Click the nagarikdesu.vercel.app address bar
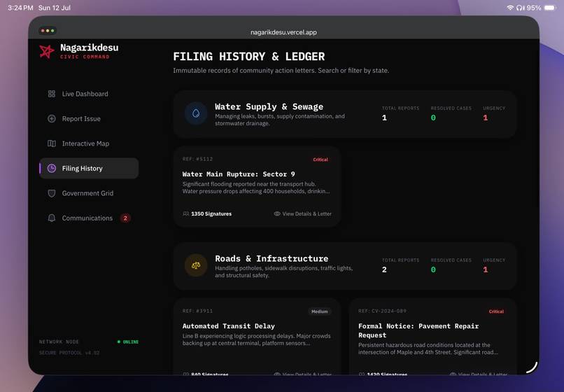564x392 pixels. click(283, 32)
